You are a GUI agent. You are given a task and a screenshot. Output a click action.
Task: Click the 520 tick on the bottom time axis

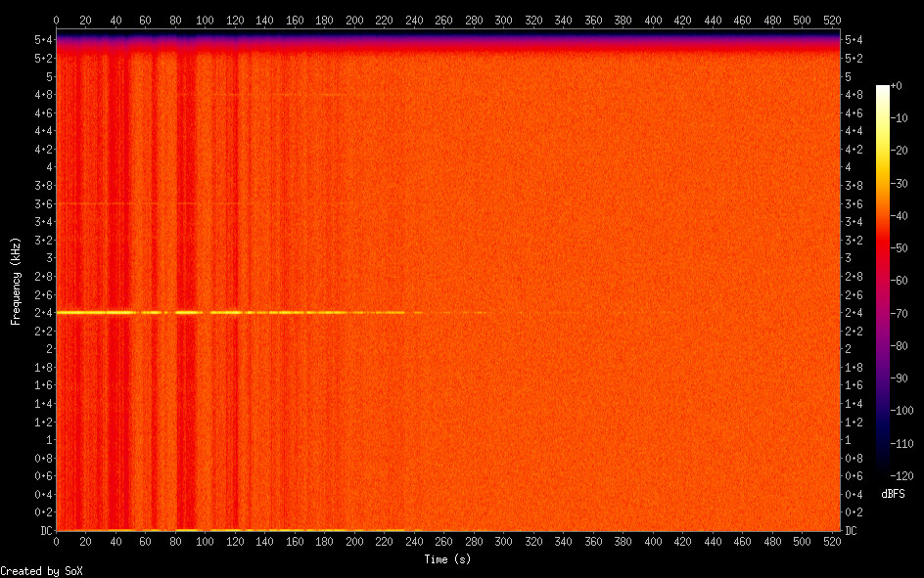pos(831,542)
